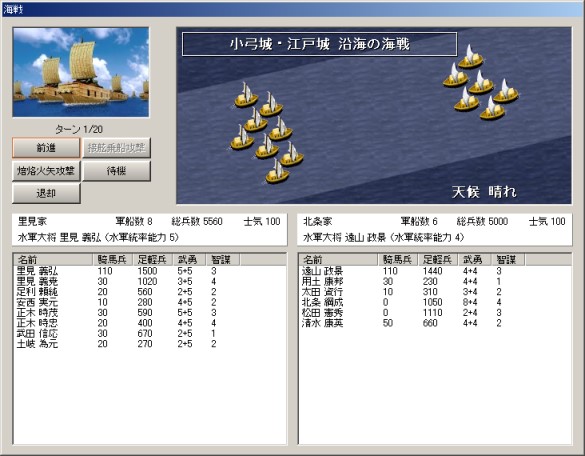Click the 里見家 clan name label
585x456 pixels.
point(32,221)
